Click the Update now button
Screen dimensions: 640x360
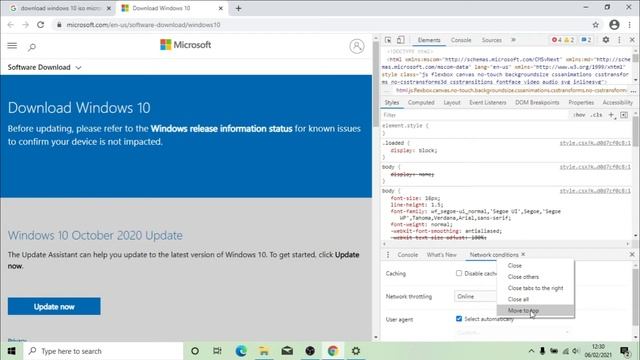tap(54, 307)
